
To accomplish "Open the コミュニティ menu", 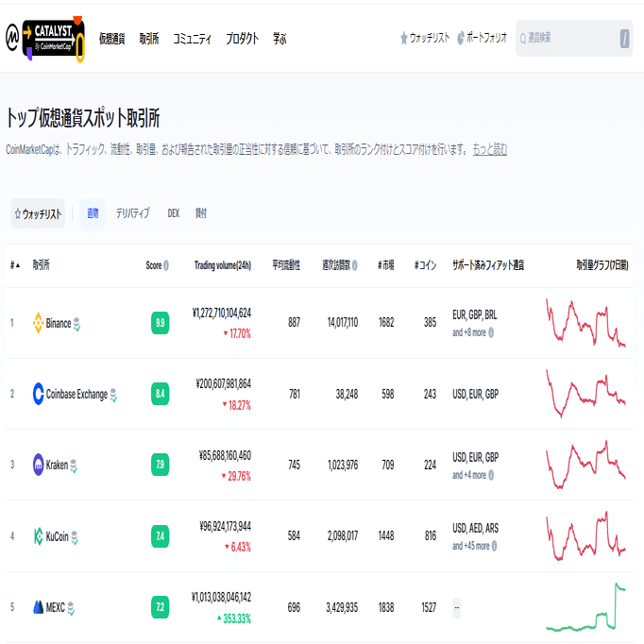I will tap(192, 39).
